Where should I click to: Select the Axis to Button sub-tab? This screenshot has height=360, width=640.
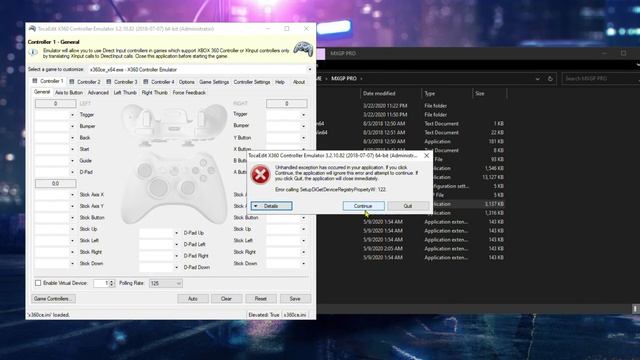pos(69,93)
